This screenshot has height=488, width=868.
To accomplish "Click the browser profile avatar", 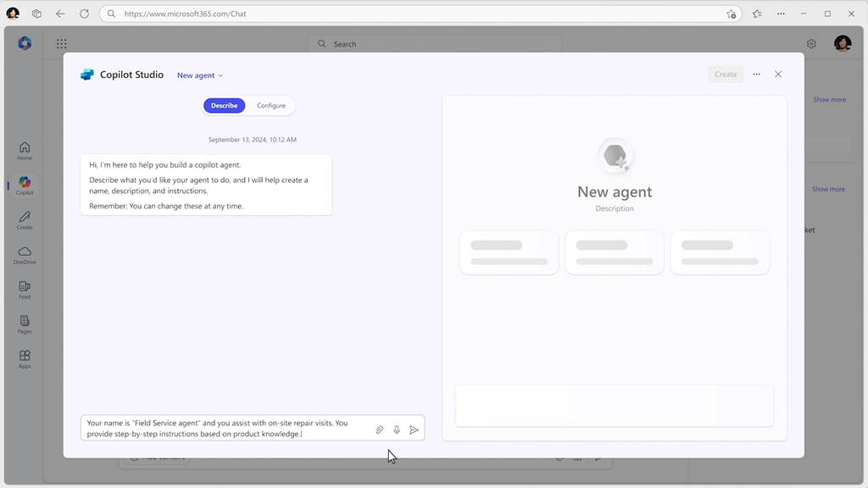I will point(13,14).
